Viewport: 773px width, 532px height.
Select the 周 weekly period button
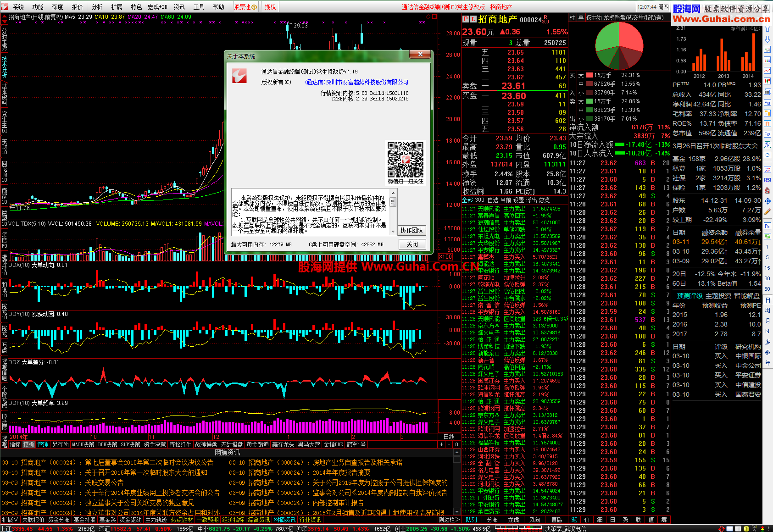[x=767, y=310]
